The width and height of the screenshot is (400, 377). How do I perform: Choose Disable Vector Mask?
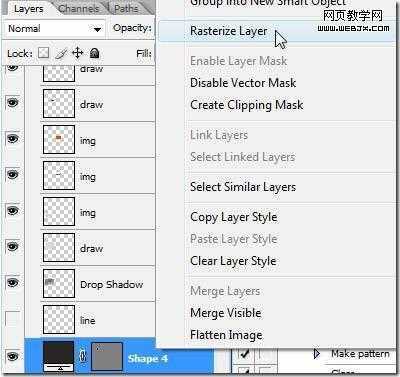(243, 83)
